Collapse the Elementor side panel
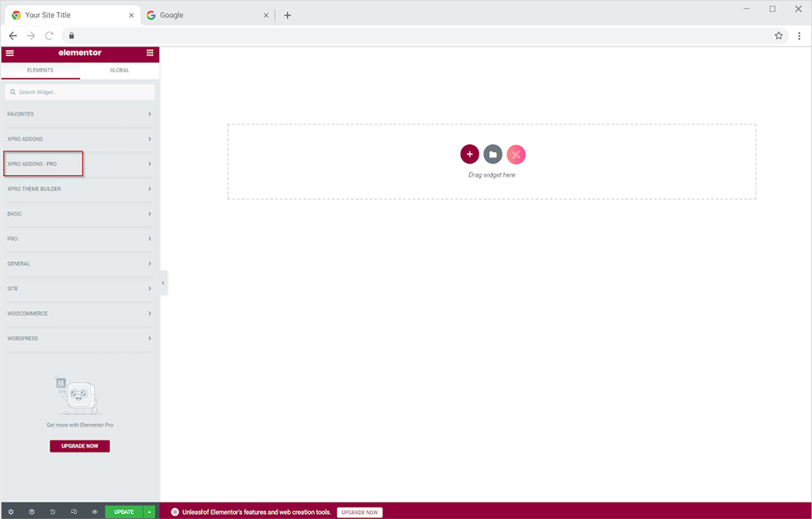The height and width of the screenshot is (519, 812). point(163,283)
